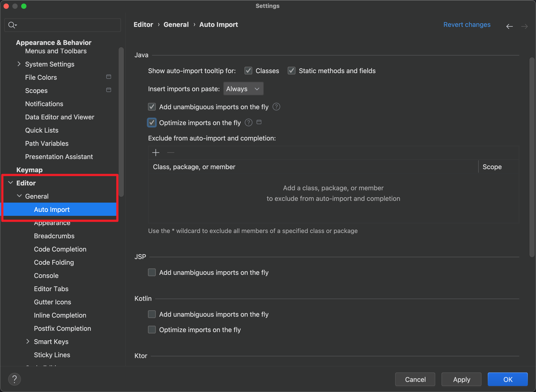
Task: Click help icon next to Add unambiguous imports
Action: [276, 107]
